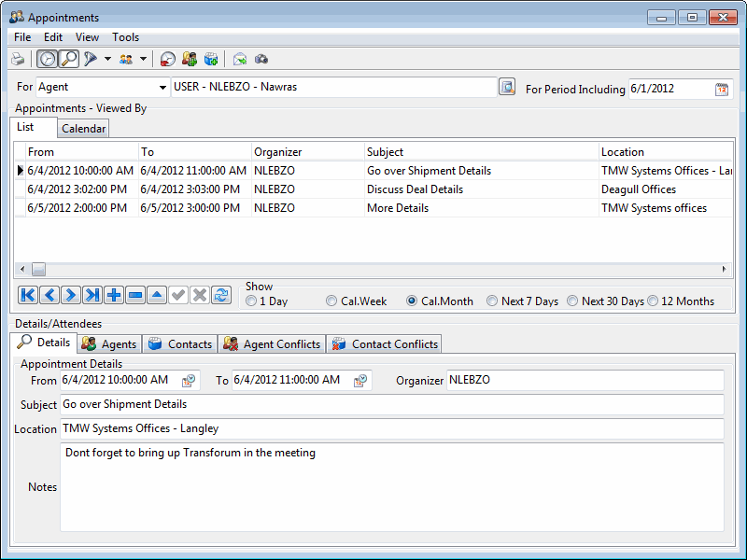Open the Tools menu

tap(125, 37)
